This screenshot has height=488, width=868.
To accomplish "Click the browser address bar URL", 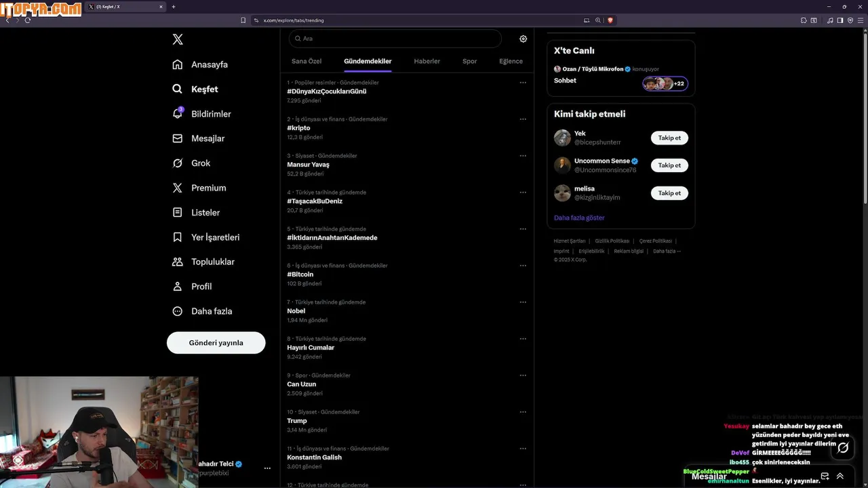I will point(294,20).
